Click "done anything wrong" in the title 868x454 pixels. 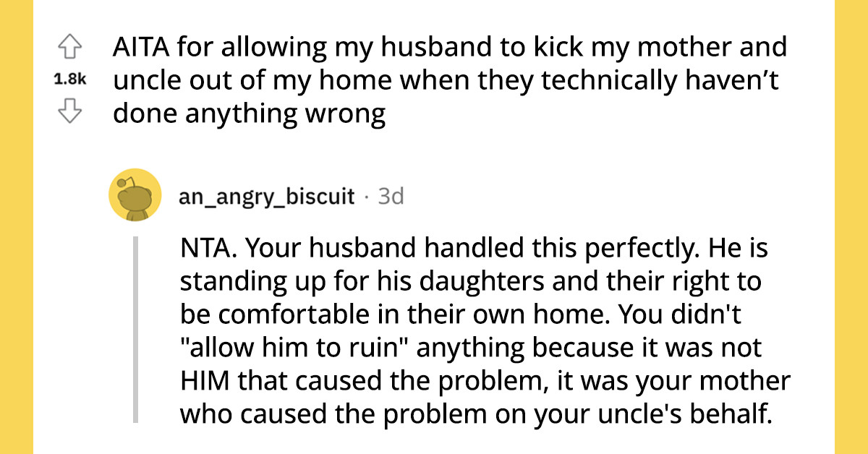click(248, 115)
